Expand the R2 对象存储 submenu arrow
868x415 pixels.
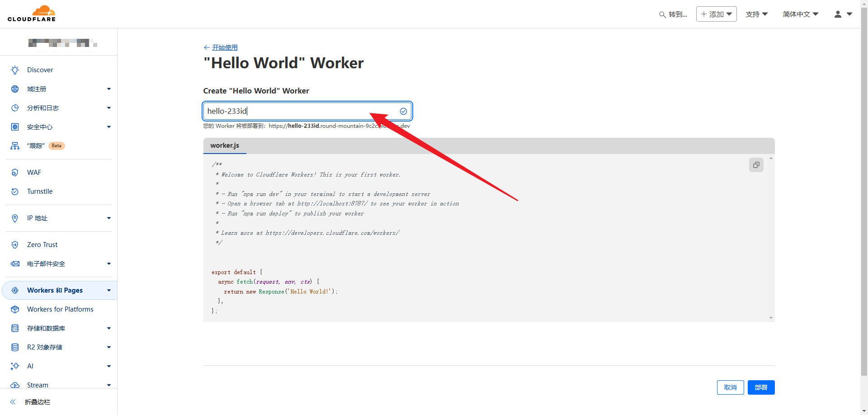(109, 347)
